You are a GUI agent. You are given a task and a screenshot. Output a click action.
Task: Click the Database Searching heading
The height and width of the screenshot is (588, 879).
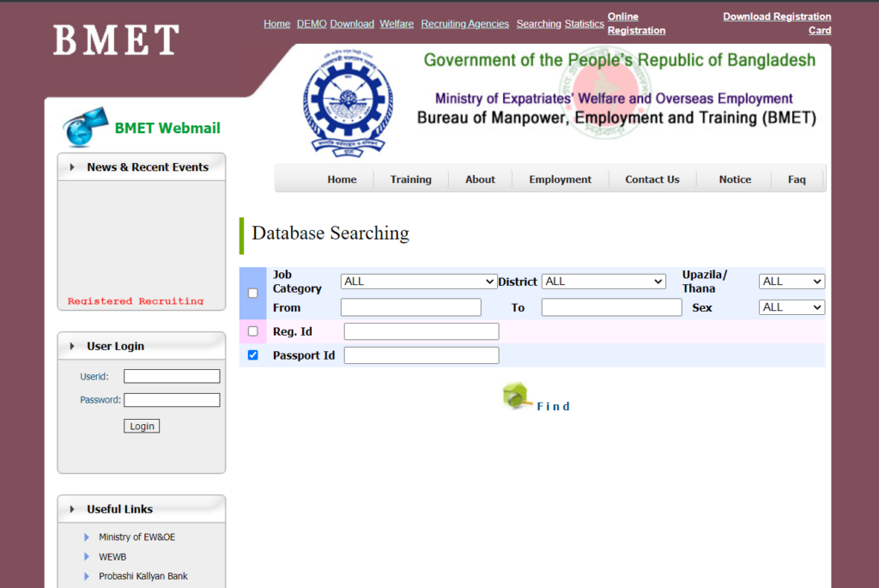click(x=330, y=233)
